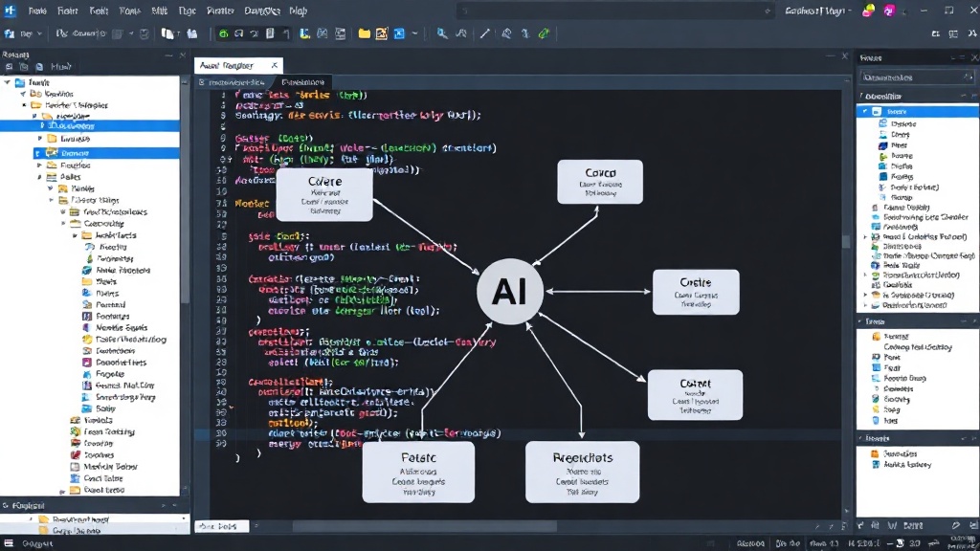Close the active editor tab with its X
Screen dimensions: 980x551
(274, 65)
